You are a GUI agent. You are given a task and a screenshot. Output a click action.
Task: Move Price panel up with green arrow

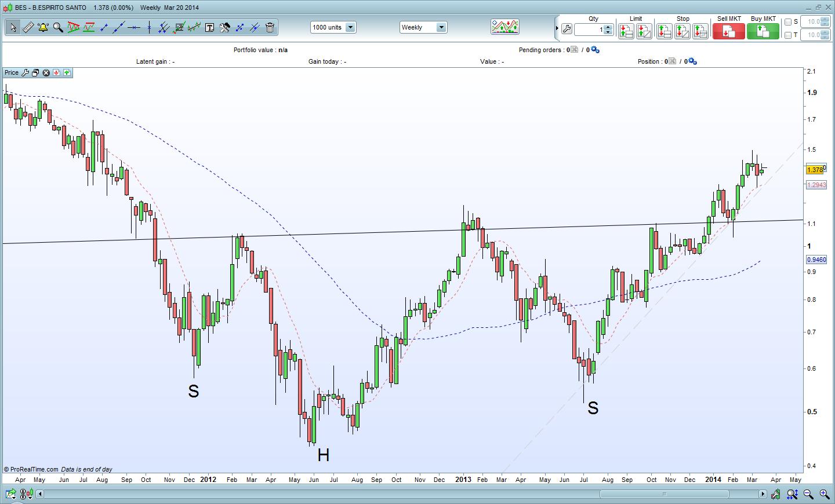[x=67, y=73]
